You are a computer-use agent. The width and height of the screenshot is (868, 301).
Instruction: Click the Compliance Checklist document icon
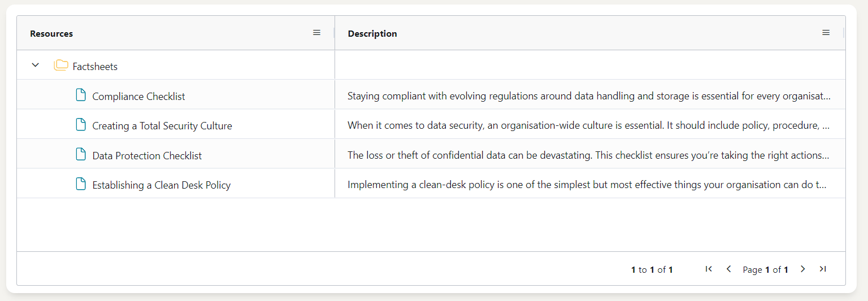pyautogui.click(x=81, y=95)
